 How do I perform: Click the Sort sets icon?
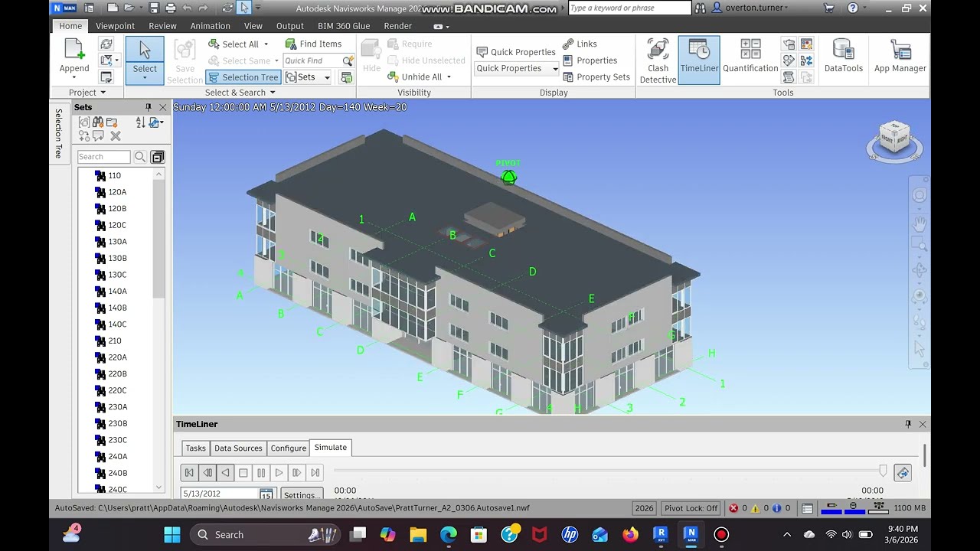[x=140, y=122]
